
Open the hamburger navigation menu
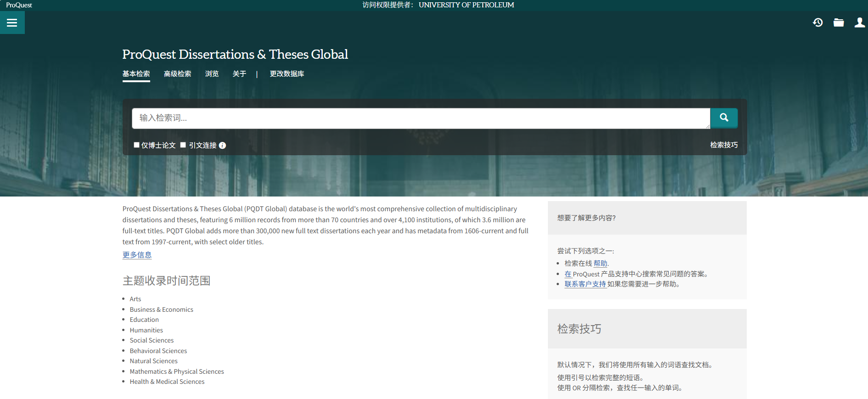(x=12, y=22)
